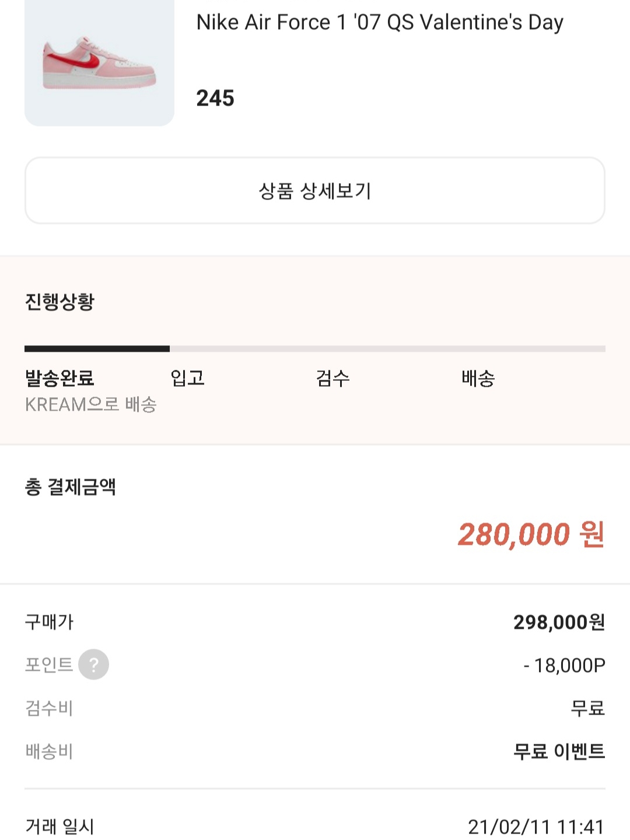Viewport: 630px width, 840px height.
Task: Tap the 검수비 무료 value
Action: (x=588, y=708)
